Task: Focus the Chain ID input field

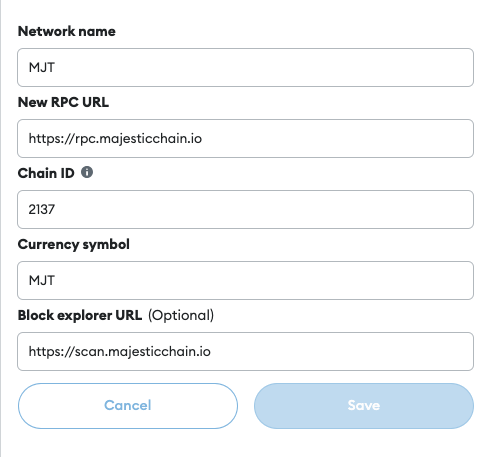Action: 245,209
